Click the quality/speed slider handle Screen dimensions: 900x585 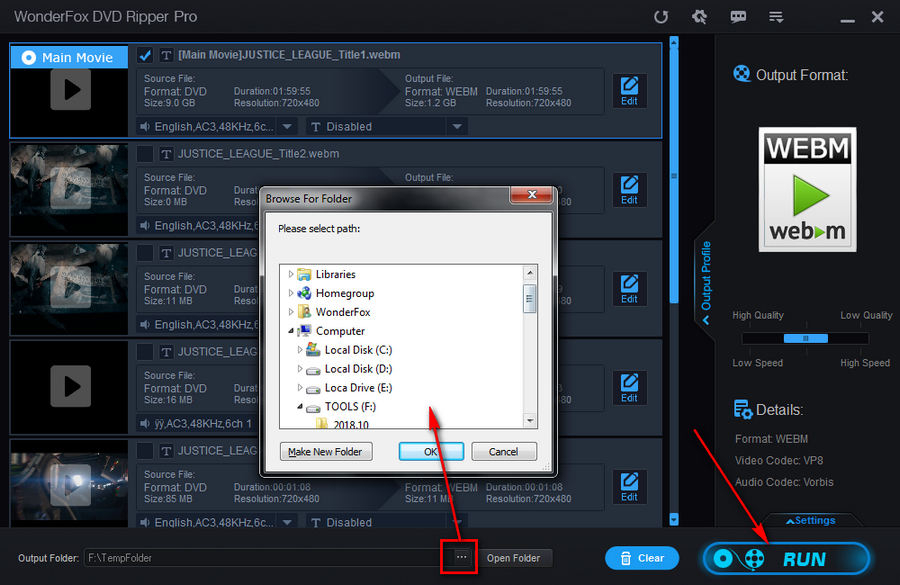[805, 339]
